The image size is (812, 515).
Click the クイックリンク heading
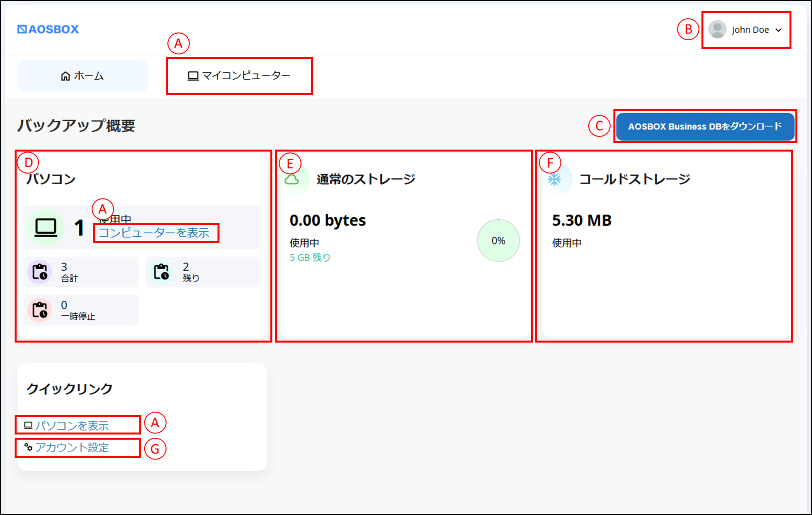pyautogui.click(x=69, y=389)
